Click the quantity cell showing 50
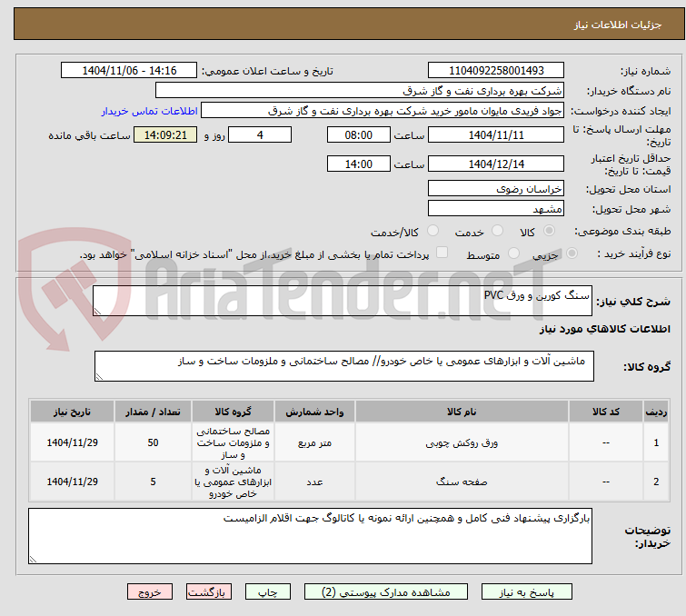686x616 pixels. pos(153,442)
